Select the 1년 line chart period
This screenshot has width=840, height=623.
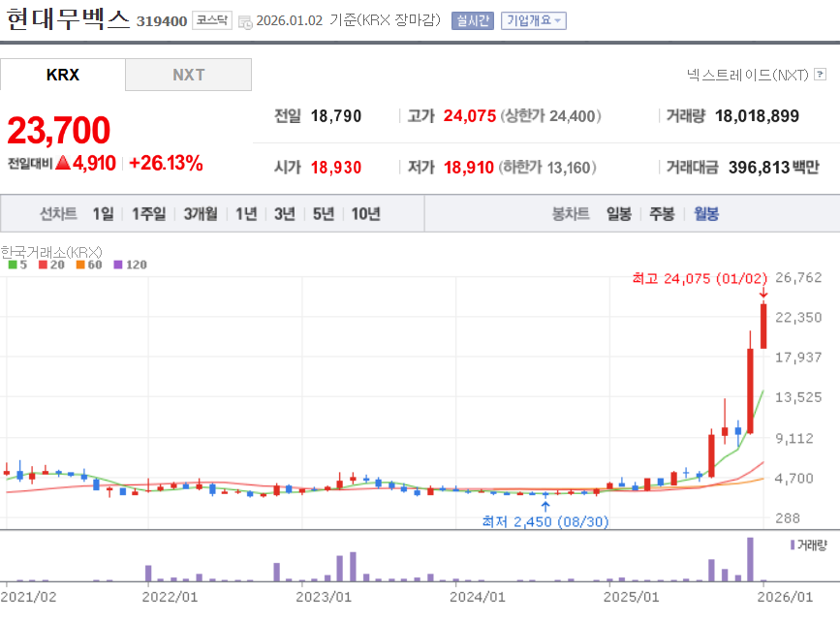pyautogui.click(x=246, y=214)
